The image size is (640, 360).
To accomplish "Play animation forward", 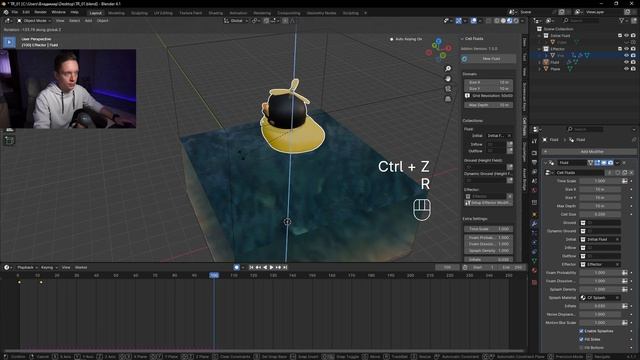I will (271, 267).
